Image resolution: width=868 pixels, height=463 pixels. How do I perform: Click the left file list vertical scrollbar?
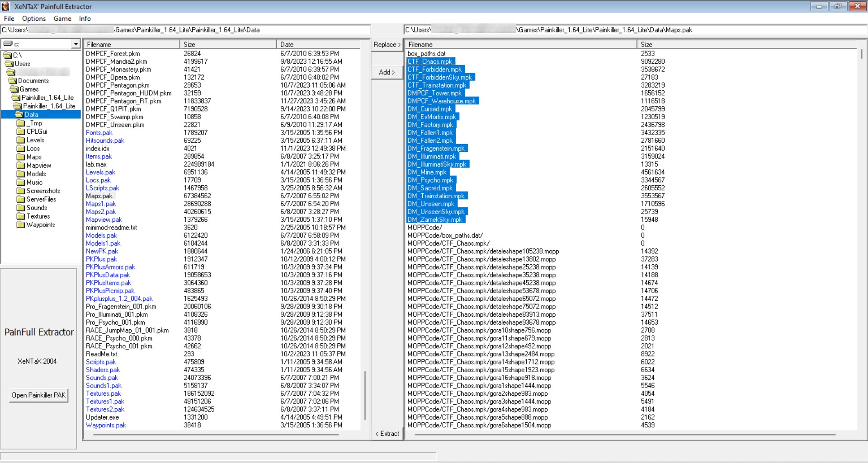[365, 395]
